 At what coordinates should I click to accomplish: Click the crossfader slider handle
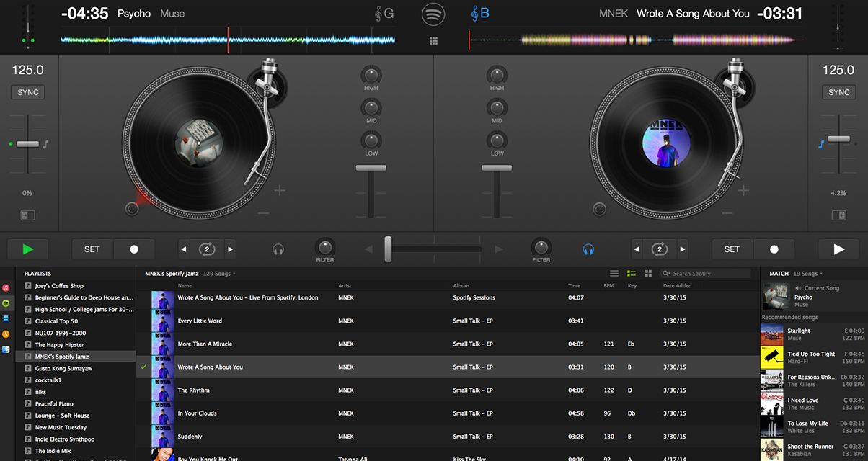[388, 249]
